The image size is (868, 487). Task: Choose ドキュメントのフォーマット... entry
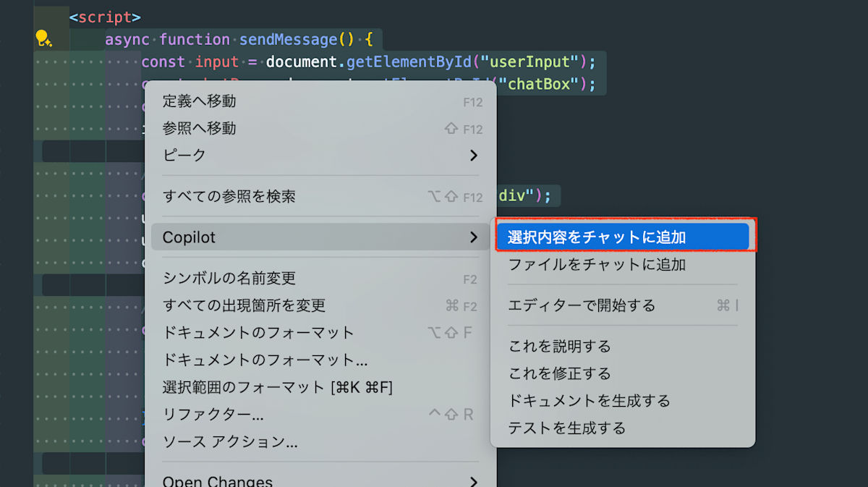[x=320, y=360]
